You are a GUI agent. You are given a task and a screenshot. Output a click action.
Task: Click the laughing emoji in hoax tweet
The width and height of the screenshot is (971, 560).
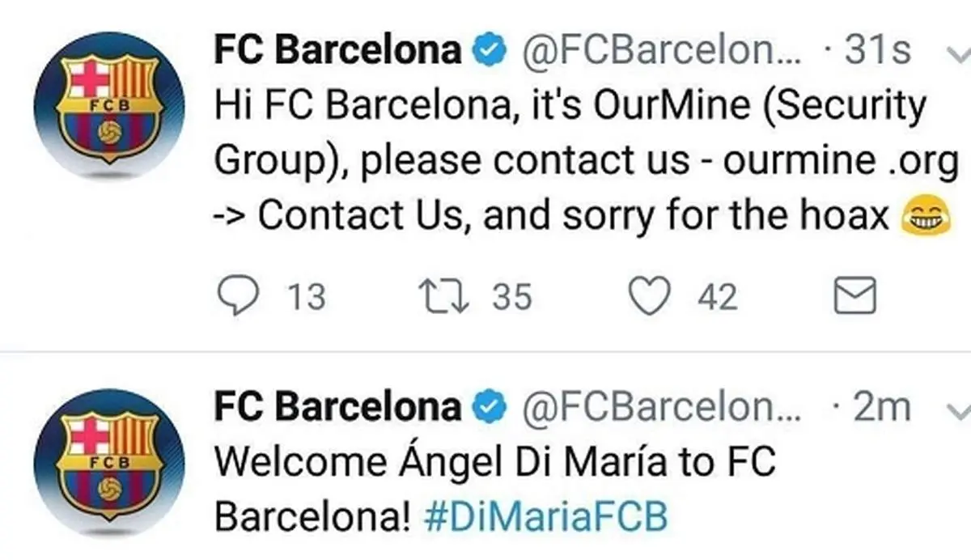pyautogui.click(x=924, y=217)
